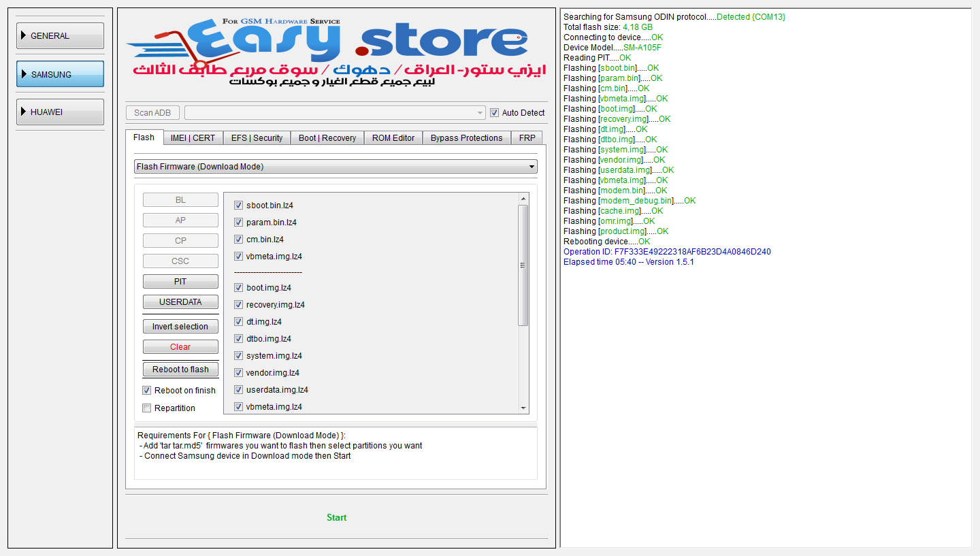Click the Operation ID log line
The image size is (980, 556).
(667, 252)
